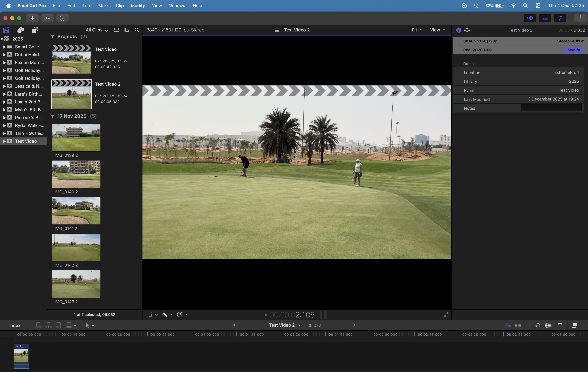Open the Titles and Generators sidebar
Screen dimensions: 588x372
pos(35,30)
